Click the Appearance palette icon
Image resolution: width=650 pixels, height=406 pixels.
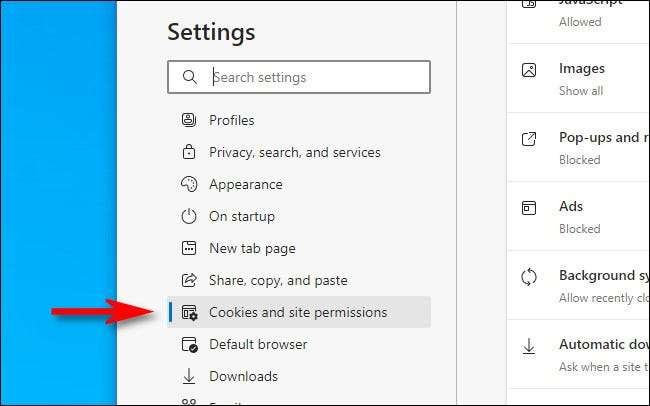[189, 184]
